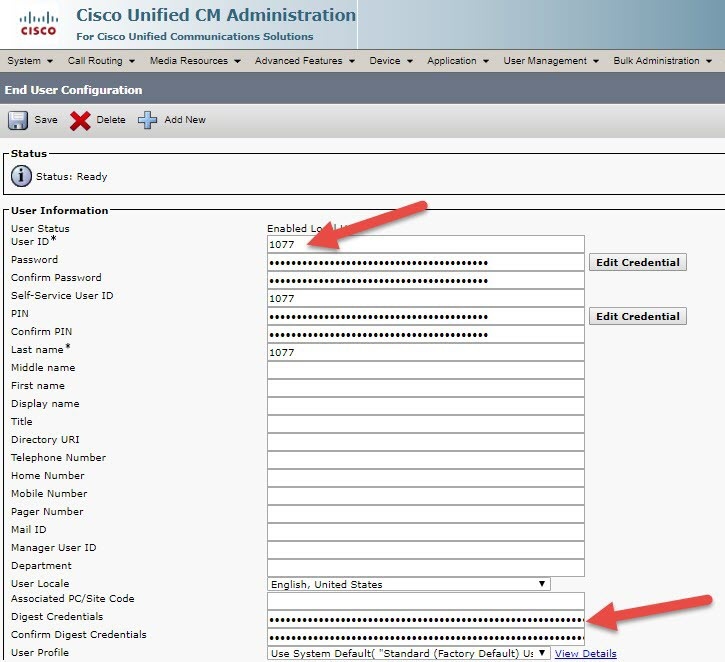Expand the User Profile dropdown

[409, 653]
